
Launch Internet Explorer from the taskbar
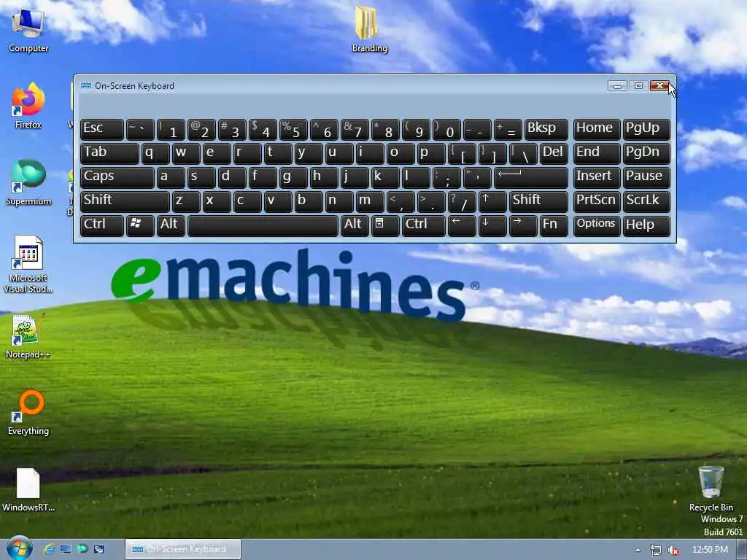(x=48, y=549)
